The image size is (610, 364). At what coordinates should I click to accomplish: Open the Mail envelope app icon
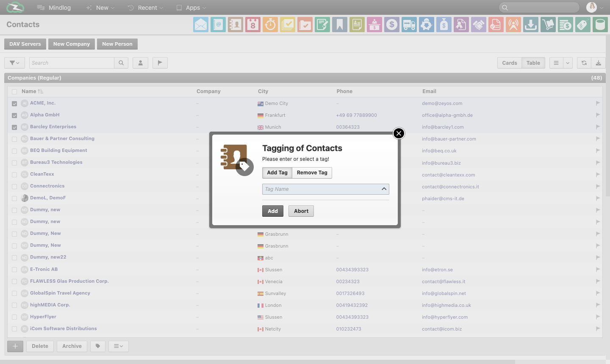click(201, 25)
